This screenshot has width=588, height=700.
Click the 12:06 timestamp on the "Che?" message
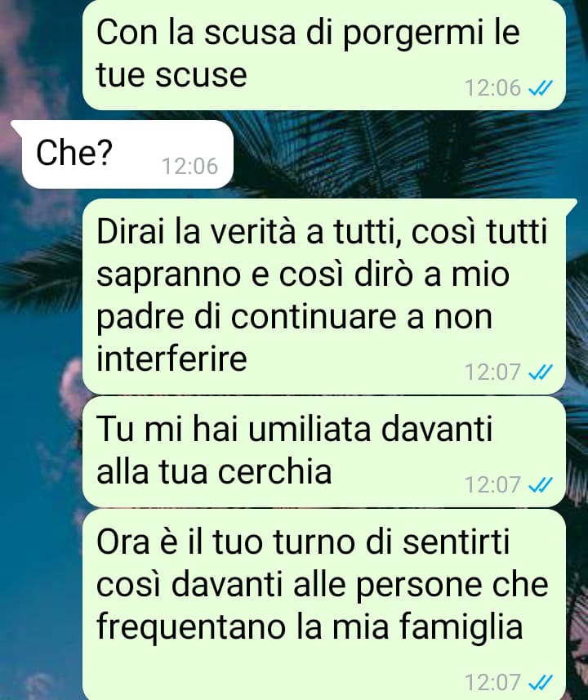tap(189, 166)
